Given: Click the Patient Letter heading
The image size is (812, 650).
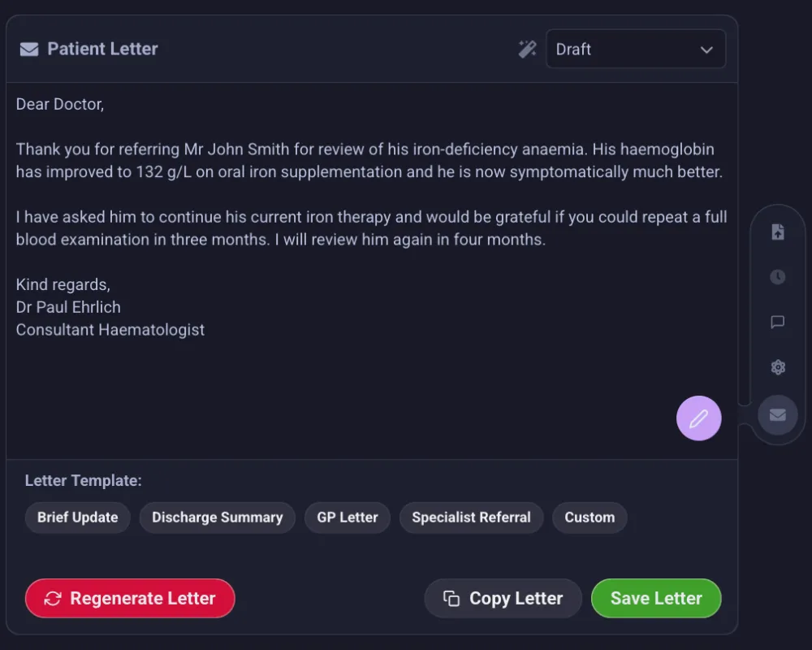Looking at the screenshot, I should [102, 49].
